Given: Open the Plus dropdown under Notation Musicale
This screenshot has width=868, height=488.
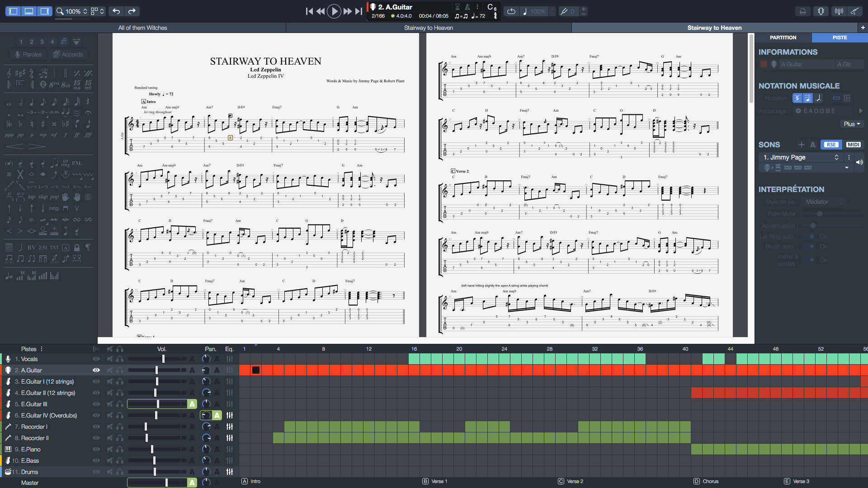Looking at the screenshot, I should (852, 124).
